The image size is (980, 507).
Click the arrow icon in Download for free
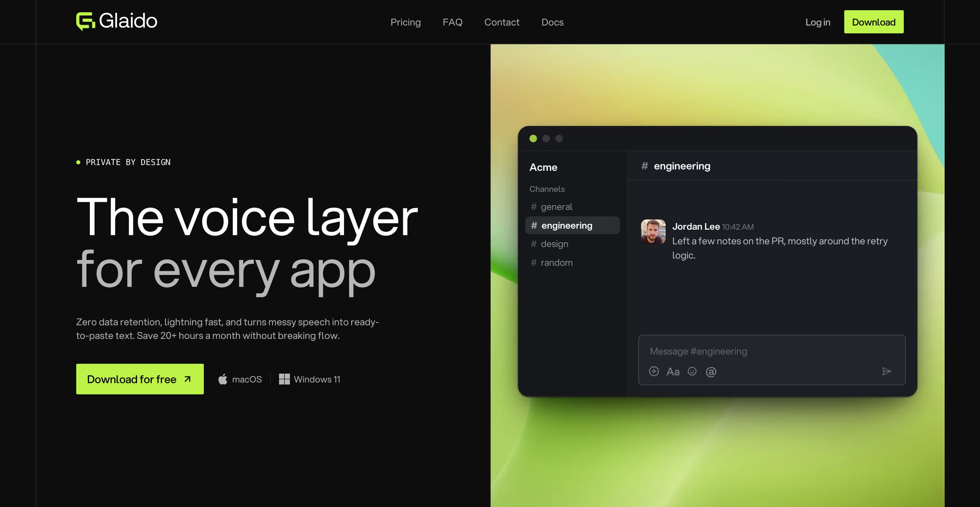187,379
